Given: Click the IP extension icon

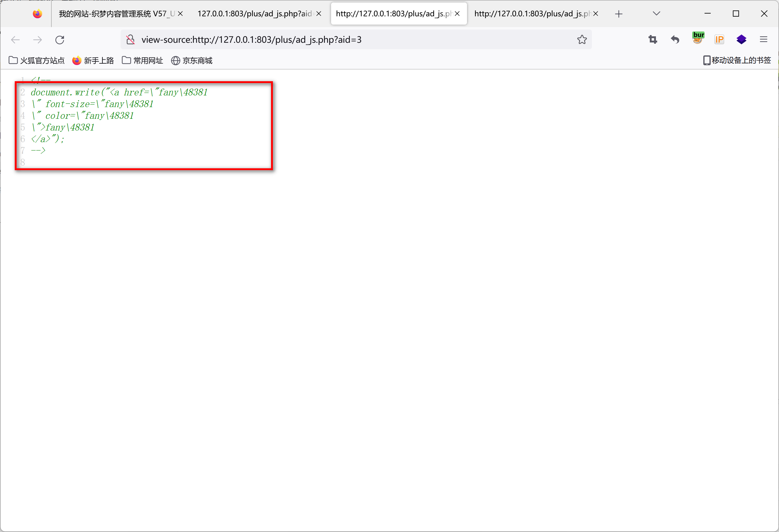Looking at the screenshot, I should pyautogui.click(x=719, y=40).
